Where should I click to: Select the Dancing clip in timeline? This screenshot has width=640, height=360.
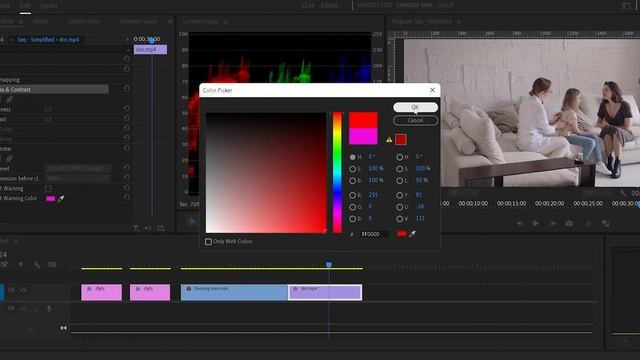(234, 292)
